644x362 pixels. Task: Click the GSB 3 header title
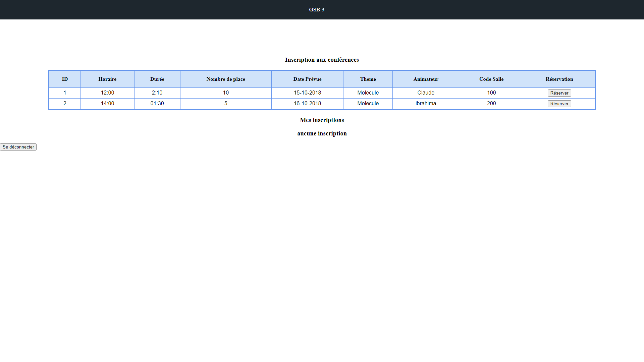click(316, 9)
